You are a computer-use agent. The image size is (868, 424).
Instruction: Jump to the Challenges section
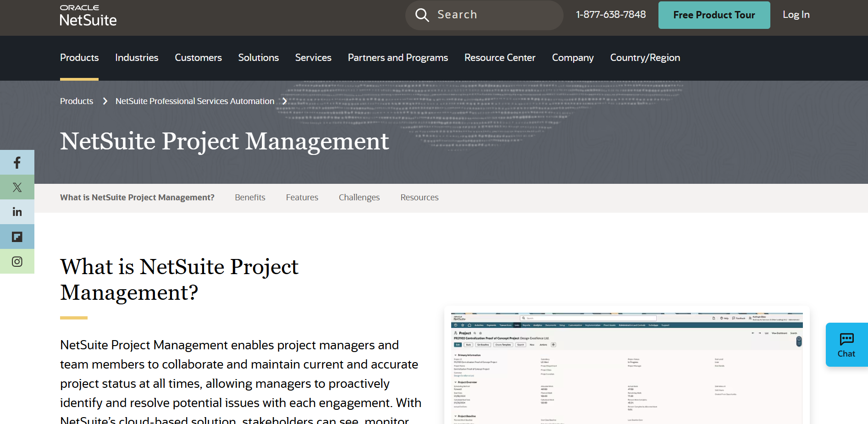pyautogui.click(x=359, y=197)
